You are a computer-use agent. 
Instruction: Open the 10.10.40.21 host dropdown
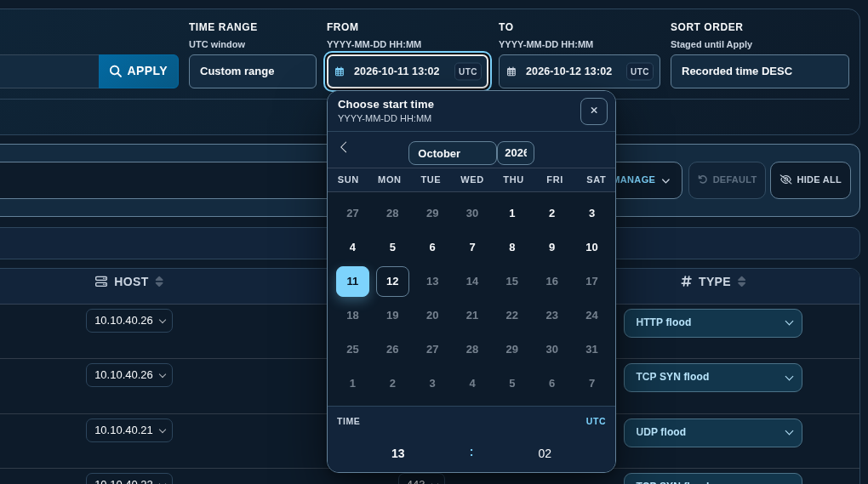pyautogui.click(x=129, y=430)
